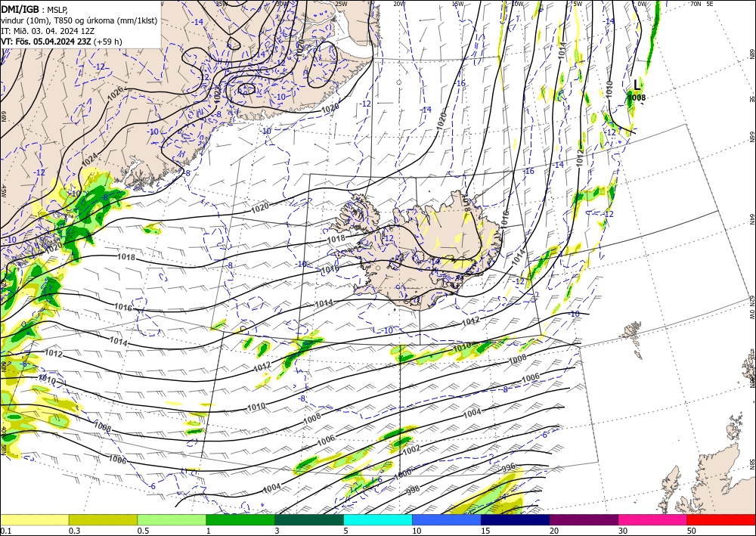Choose the purple 20–30 legend swatch
756x536 pixels.
(584, 519)
